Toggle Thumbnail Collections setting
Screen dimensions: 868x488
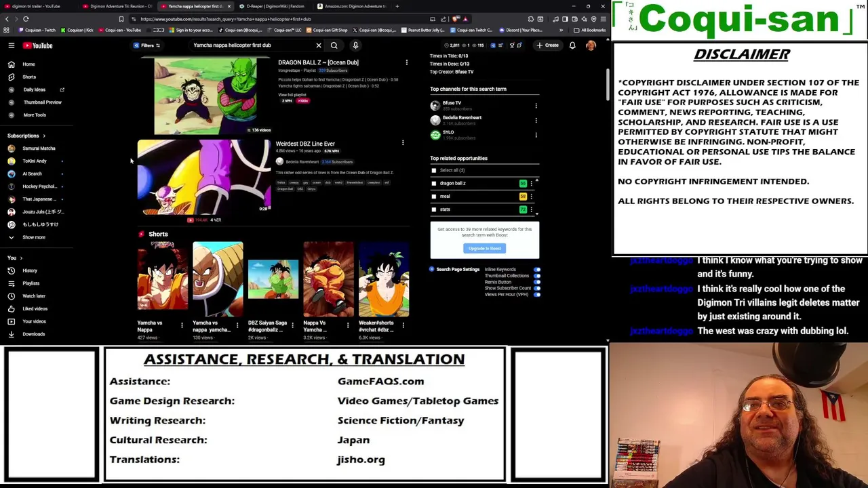click(x=537, y=276)
